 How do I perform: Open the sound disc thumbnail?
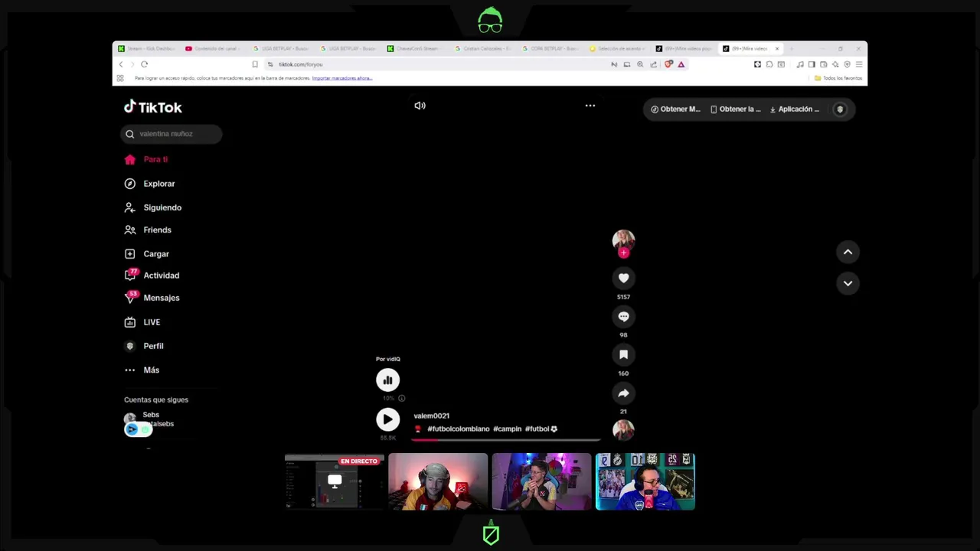[x=623, y=429]
